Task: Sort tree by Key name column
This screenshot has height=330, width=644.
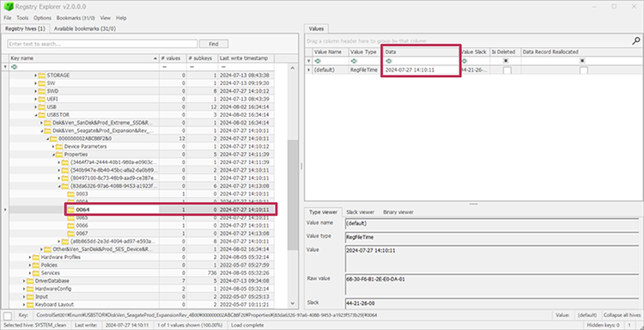Action: point(84,58)
